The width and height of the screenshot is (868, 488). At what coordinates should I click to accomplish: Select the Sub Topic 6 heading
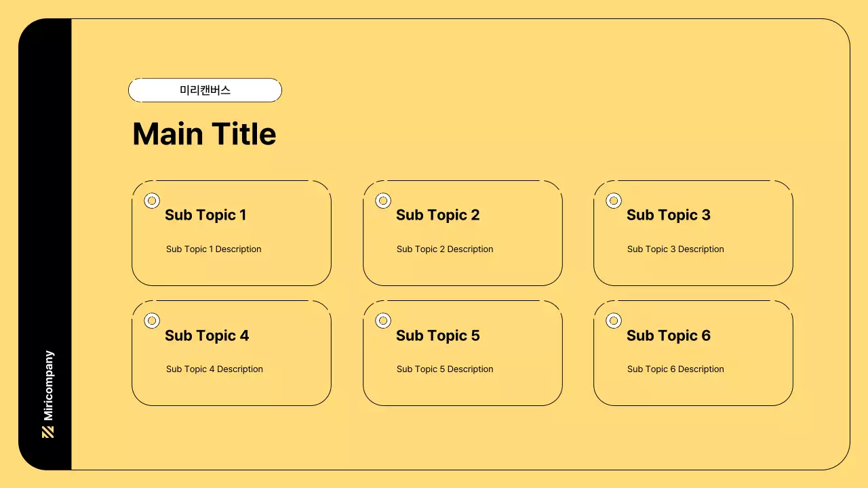coord(668,335)
